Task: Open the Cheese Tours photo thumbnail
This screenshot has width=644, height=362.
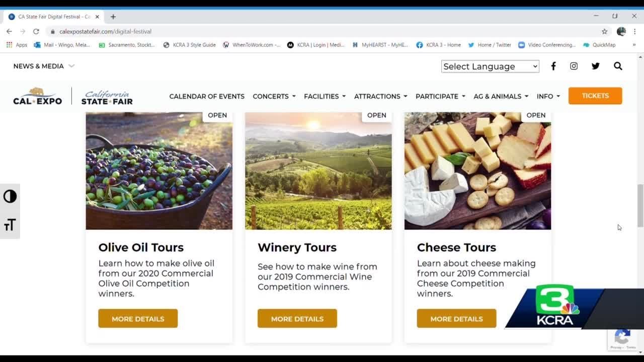Action: 477,171
